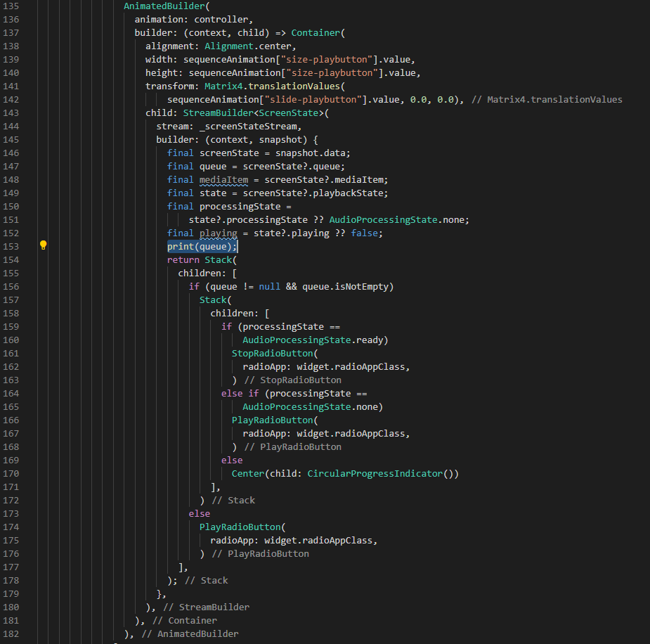
Task: Click ScreenState type argument on line 143
Action: [x=289, y=112]
